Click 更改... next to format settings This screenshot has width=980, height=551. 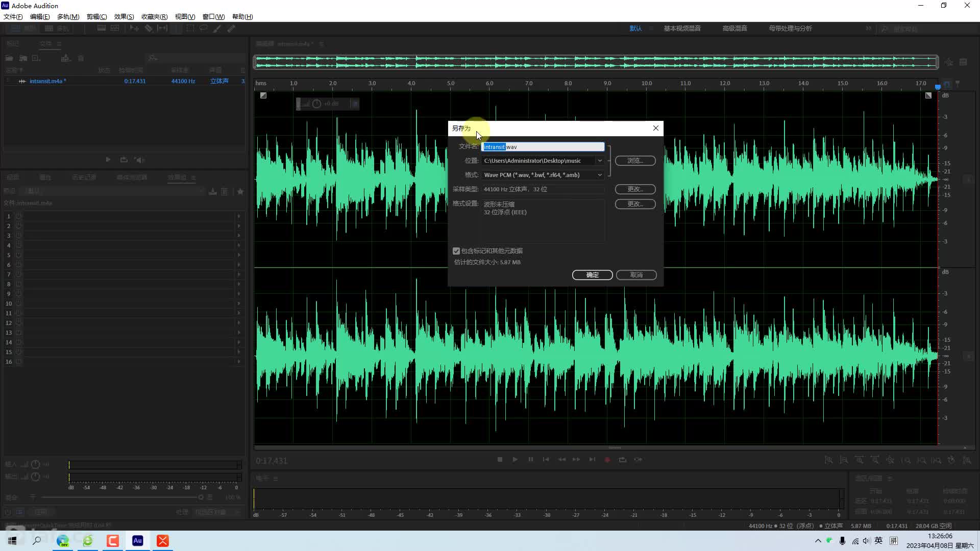[x=635, y=204]
